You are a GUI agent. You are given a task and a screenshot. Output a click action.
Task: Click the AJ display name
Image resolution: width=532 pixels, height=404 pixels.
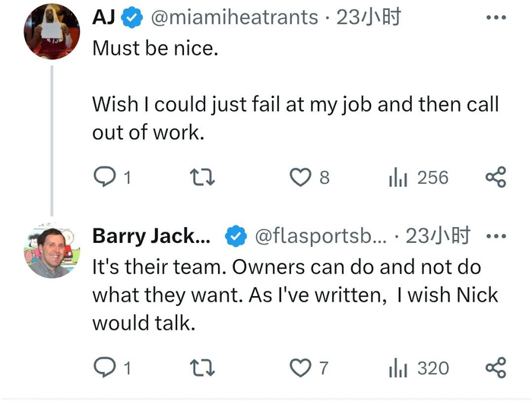(x=103, y=17)
